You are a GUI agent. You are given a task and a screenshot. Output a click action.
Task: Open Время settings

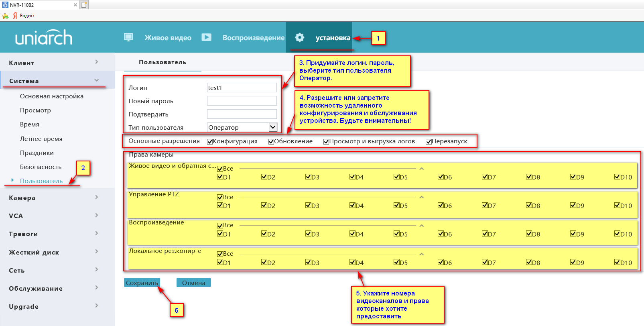(30, 124)
